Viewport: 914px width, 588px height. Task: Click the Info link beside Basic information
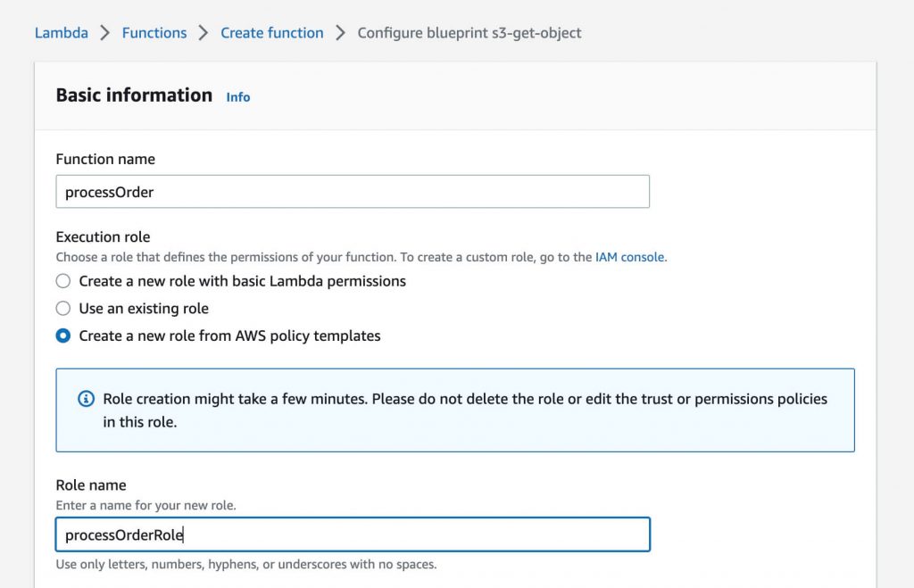coord(237,96)
